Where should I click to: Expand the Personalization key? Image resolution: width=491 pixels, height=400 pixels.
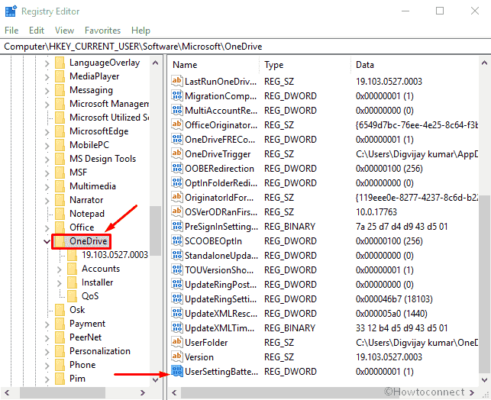point(47,352)
